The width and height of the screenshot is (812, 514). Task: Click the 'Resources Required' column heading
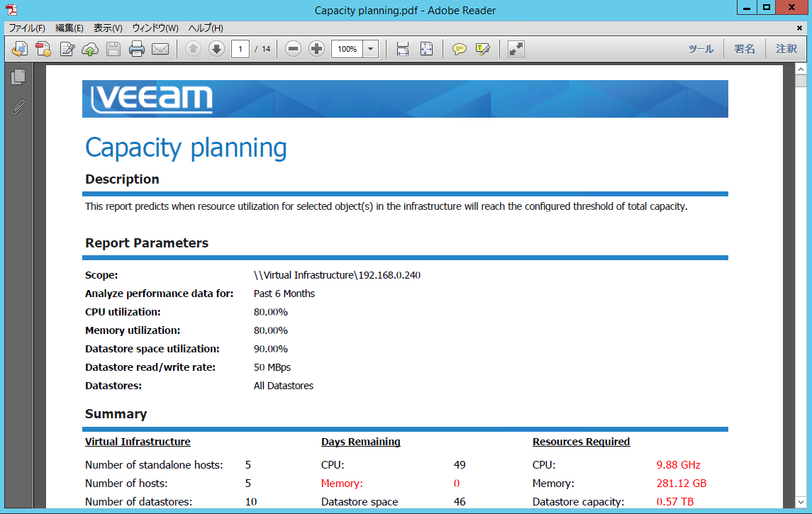pyautogui.click(x=581, y=442)
